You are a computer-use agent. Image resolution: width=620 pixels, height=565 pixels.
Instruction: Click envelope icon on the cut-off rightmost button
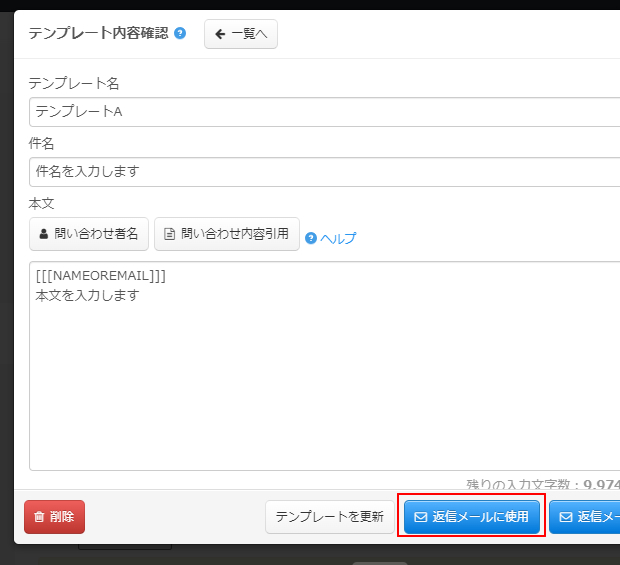coord(566,517)
